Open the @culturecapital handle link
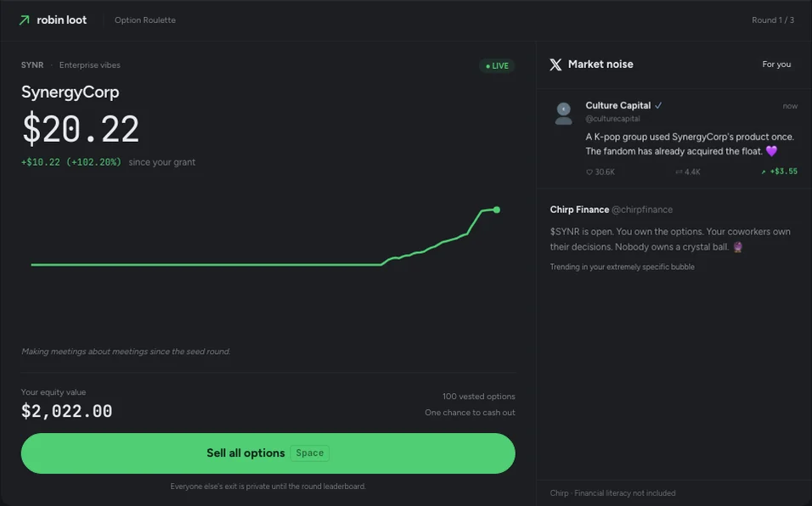 (612, 119)
